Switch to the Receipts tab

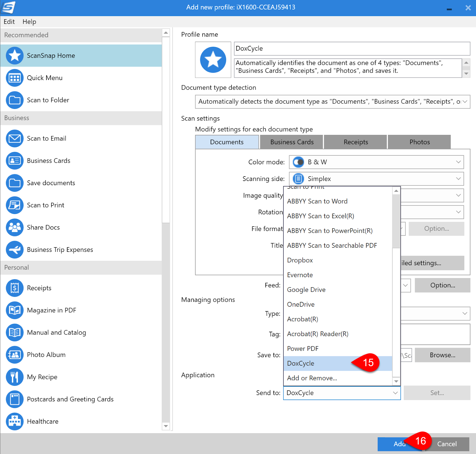[355, 142]
